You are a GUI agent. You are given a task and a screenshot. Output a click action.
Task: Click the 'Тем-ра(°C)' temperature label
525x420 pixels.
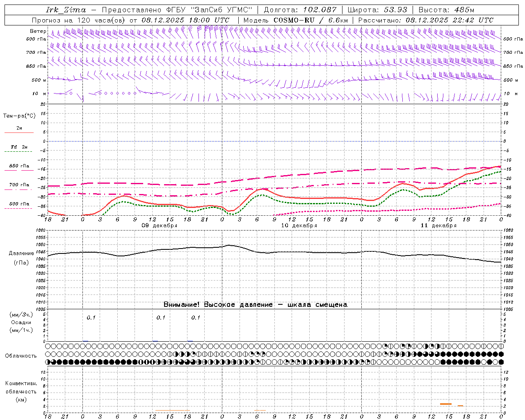[19, 116]
